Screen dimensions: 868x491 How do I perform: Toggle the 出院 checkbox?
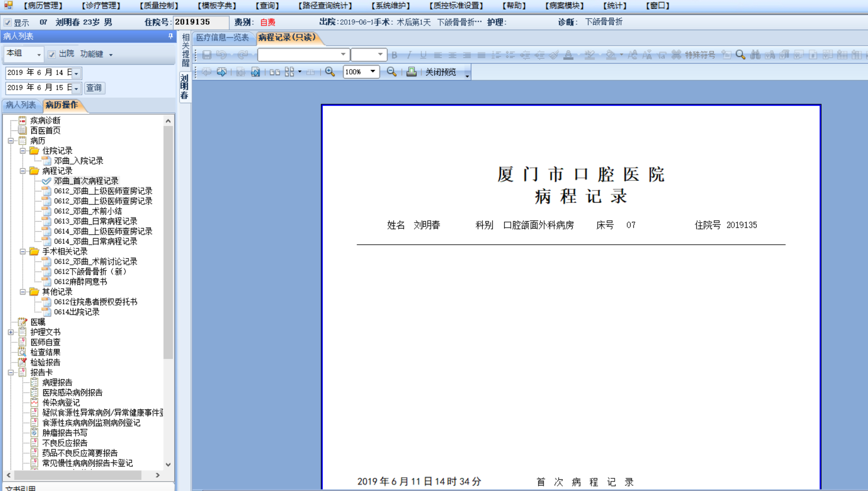pyautogui.click(x=51, y=54)
